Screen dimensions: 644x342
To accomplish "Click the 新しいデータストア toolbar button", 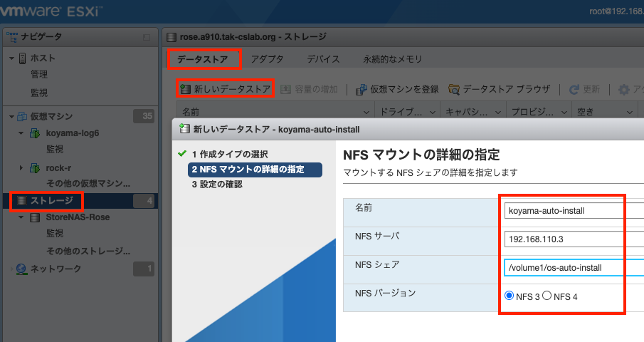I will (226, 89).
